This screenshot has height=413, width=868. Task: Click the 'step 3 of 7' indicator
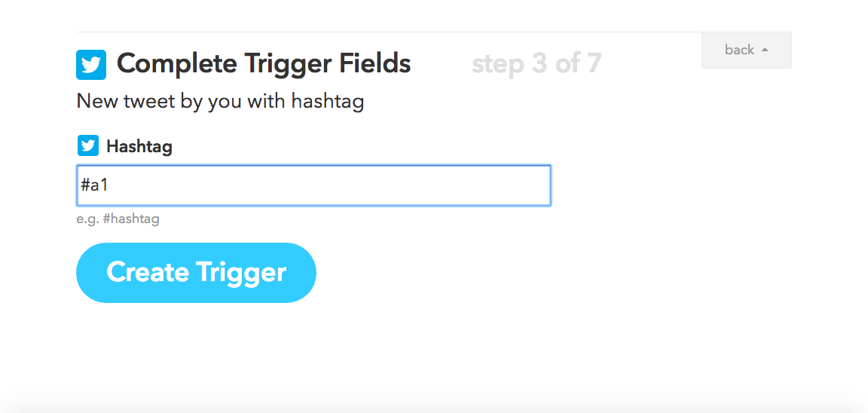tap(536, 64)
